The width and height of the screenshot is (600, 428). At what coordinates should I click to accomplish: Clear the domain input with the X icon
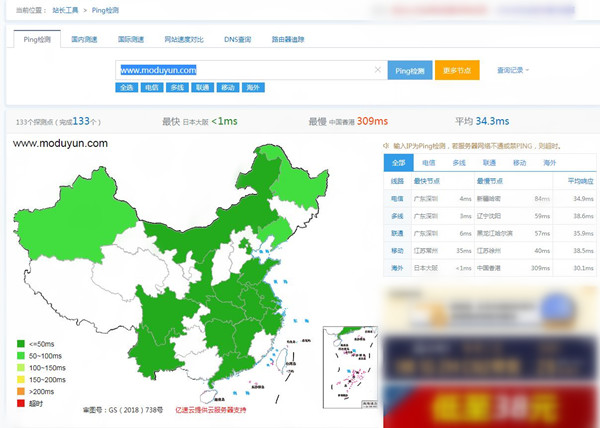pos(377,71)
